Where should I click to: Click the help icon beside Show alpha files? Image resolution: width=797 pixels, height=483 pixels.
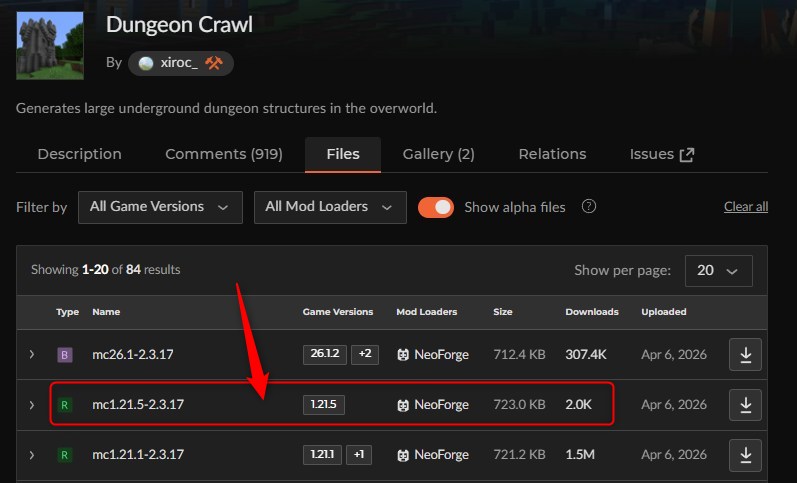(589, 206)
